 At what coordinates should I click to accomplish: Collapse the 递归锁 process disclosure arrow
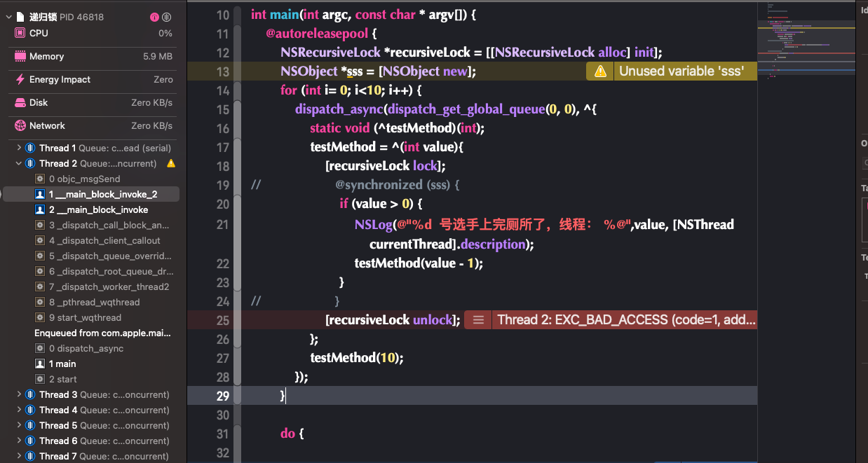(x=8, y=17)
